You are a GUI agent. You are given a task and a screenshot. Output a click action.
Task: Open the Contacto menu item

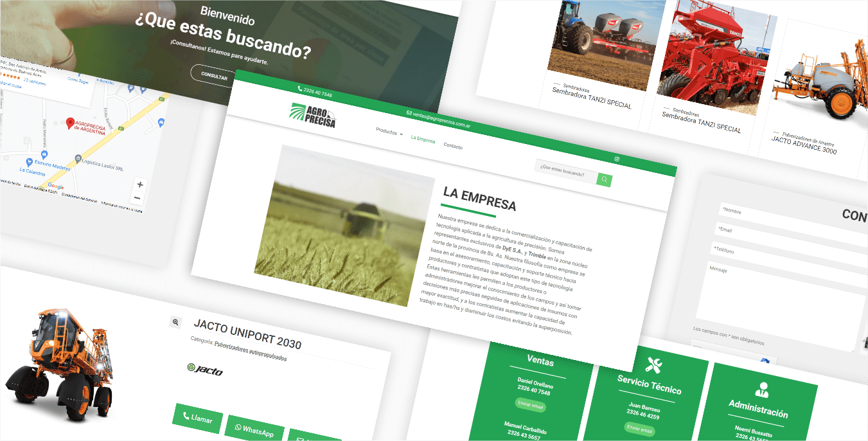453,146
